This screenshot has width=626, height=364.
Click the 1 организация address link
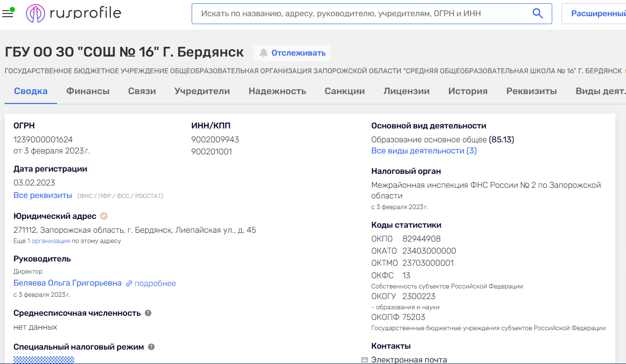[x=49, y=241]
